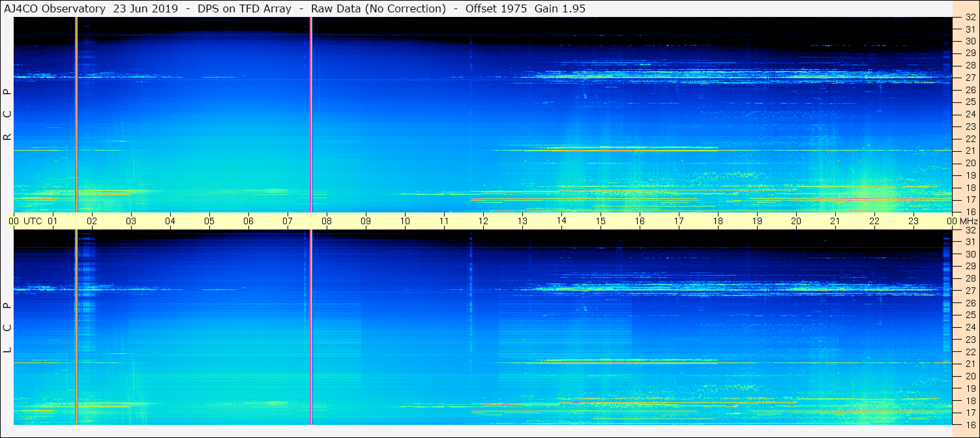Click the 07 hour tick label
The width and height of the screenshot is (980, 438).
tap(288, 221)
